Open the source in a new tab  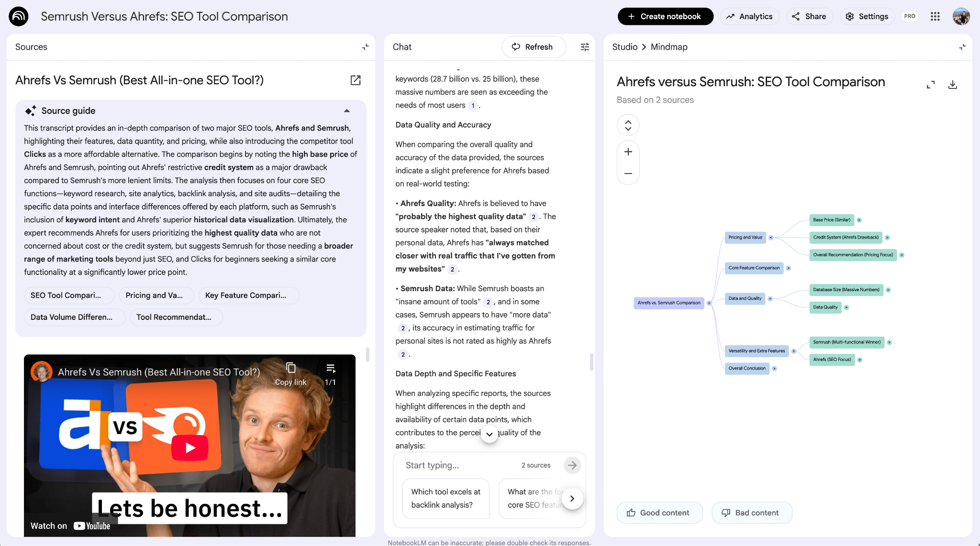click(356, 80)
